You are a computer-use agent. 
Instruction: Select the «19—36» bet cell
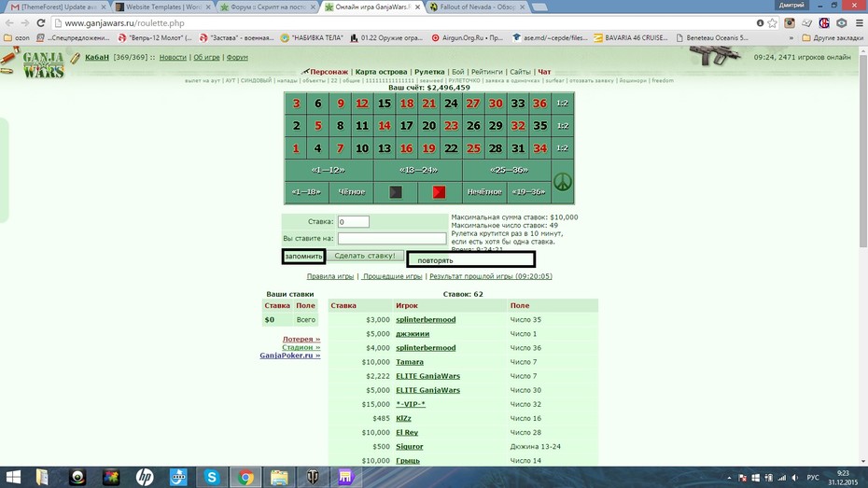[x=528, y=192]
